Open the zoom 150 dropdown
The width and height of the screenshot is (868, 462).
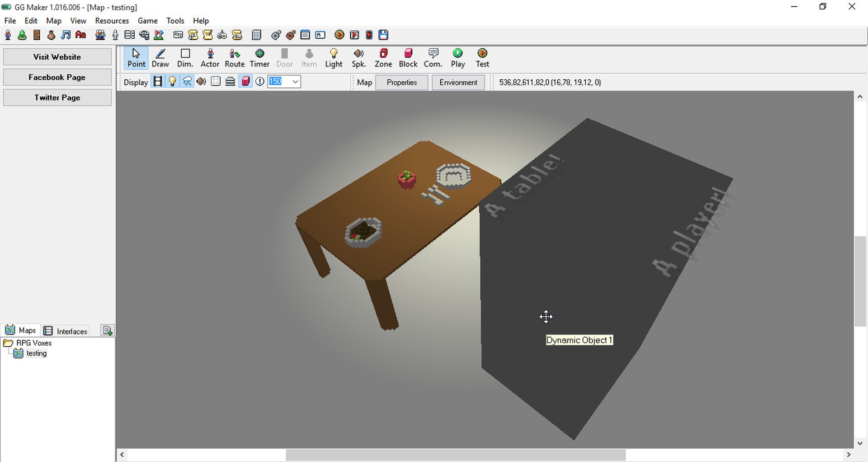295,82
